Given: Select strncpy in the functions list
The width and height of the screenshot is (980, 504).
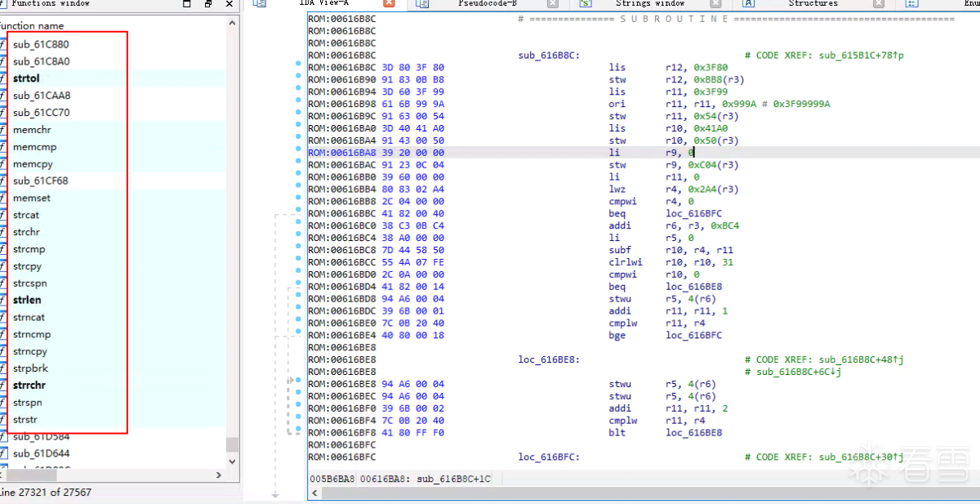Looking at the screenshot, I should click(30, 351).
